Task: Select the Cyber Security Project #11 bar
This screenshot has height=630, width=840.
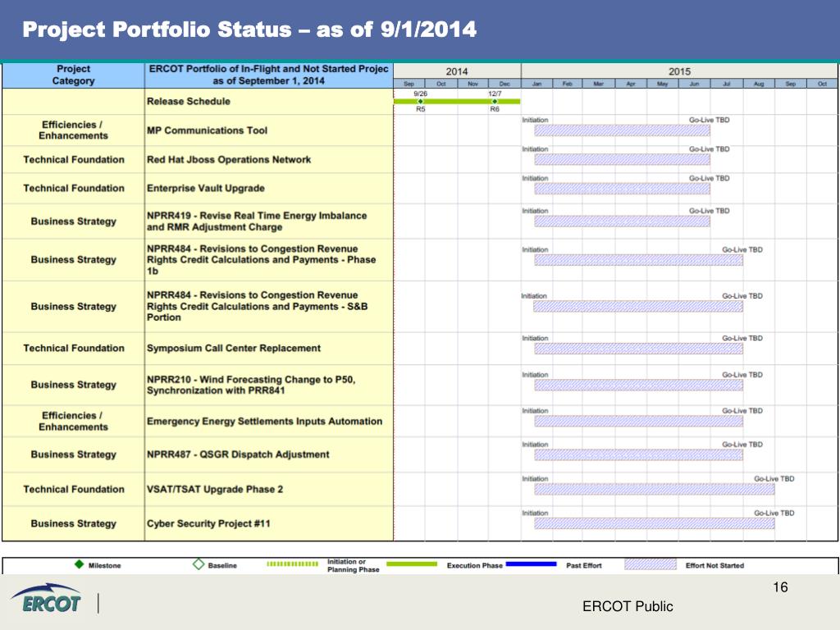Action: pos(654,523)
